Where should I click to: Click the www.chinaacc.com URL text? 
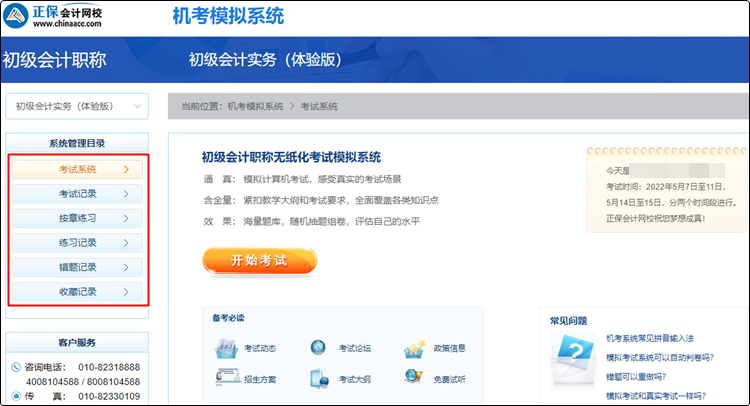(x=67, y=23)
